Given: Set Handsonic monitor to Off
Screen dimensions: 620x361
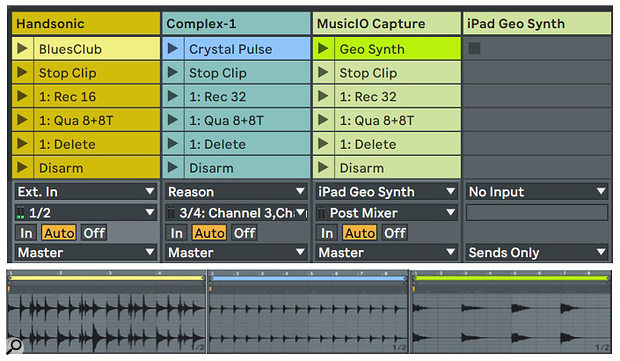Looking at the screenshot, I should [94, 233].
